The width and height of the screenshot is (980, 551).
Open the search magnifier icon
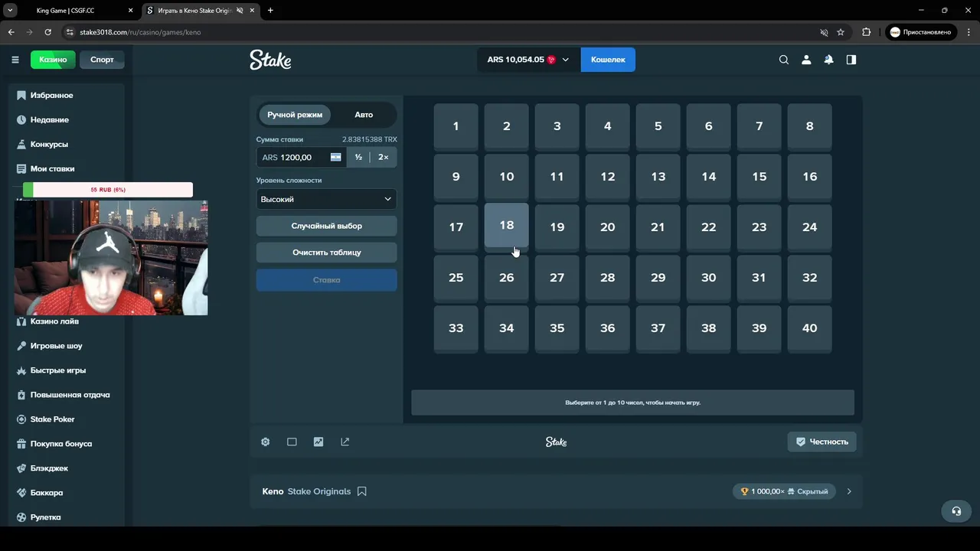tap(783, 60)
